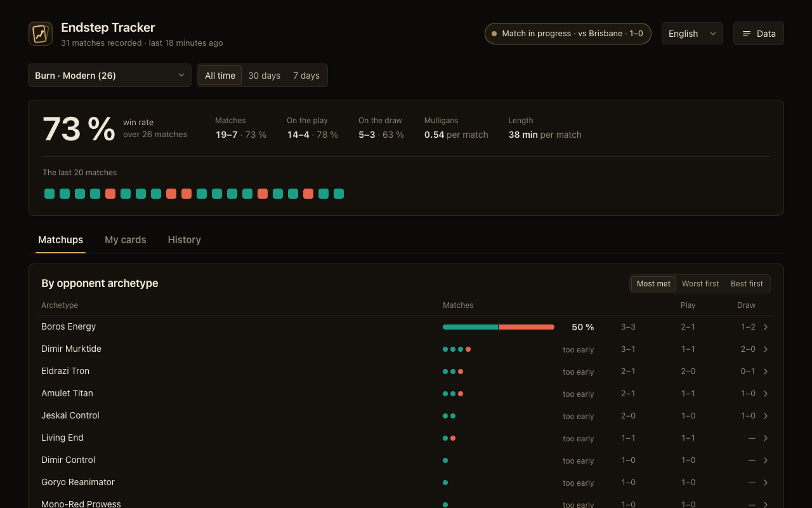Open the match in progress vs Brisbane pill
The image size is (812, 508).
[x=568, y=34]
